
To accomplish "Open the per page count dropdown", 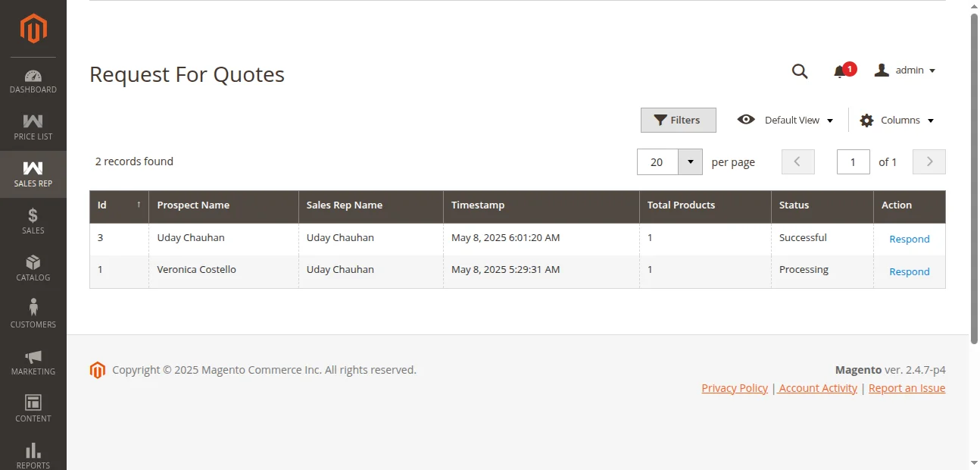I will click(690, 161).
